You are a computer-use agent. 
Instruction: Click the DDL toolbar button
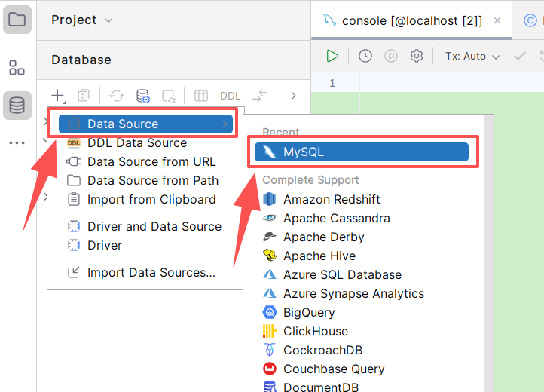click(230, 96)
